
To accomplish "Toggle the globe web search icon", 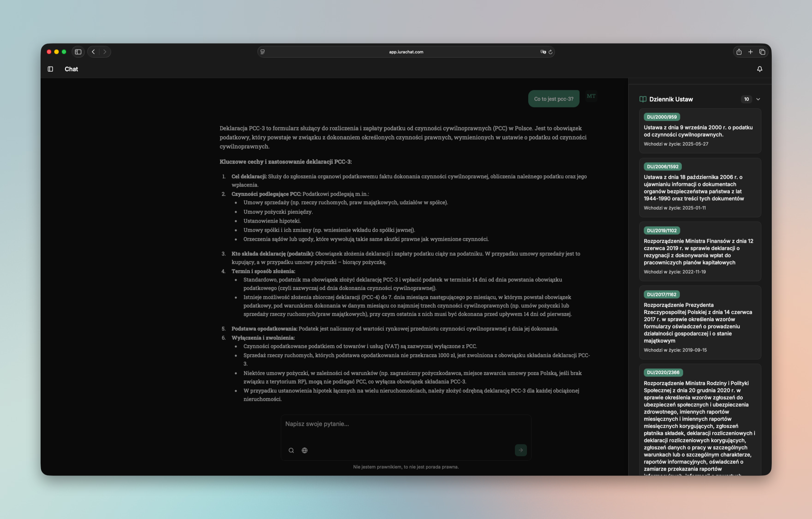I will (305, 450).
